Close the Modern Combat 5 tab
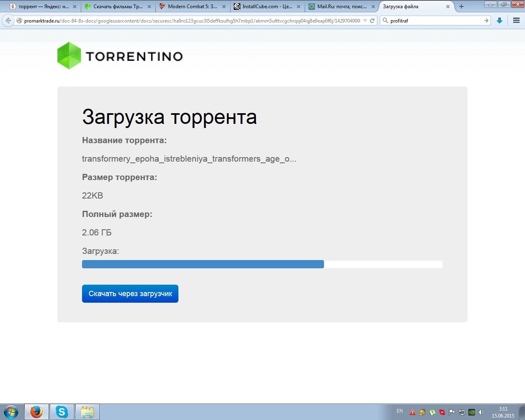Viewport: 525px width, 420px height. click(x=224, y=7)
